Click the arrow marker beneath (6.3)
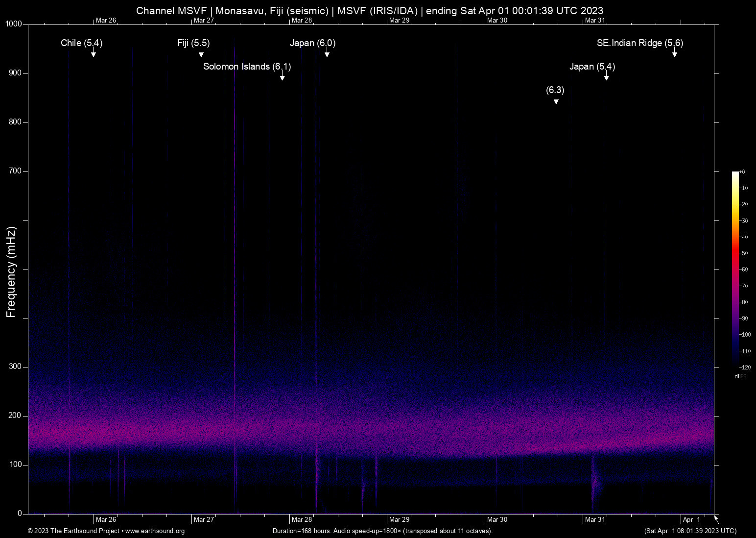The image size is (756, 538). click(556, 100)
